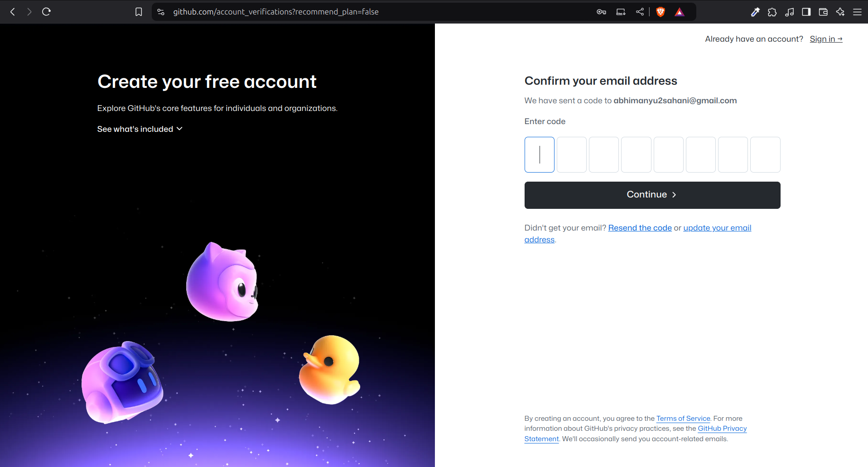Focus the eighth code digit box
Viewport: 868px width, 467px height.
point(765,154)
